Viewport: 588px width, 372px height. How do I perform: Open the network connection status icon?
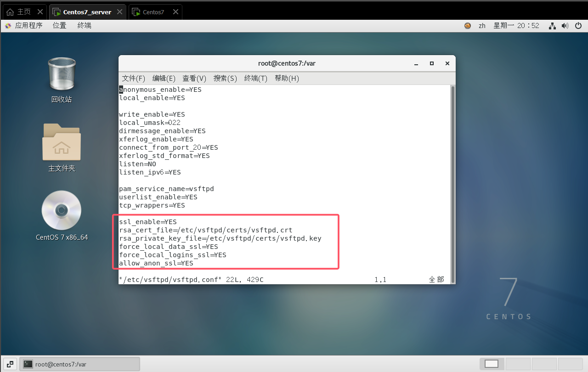pyautogui.click(x=553, y=26)
